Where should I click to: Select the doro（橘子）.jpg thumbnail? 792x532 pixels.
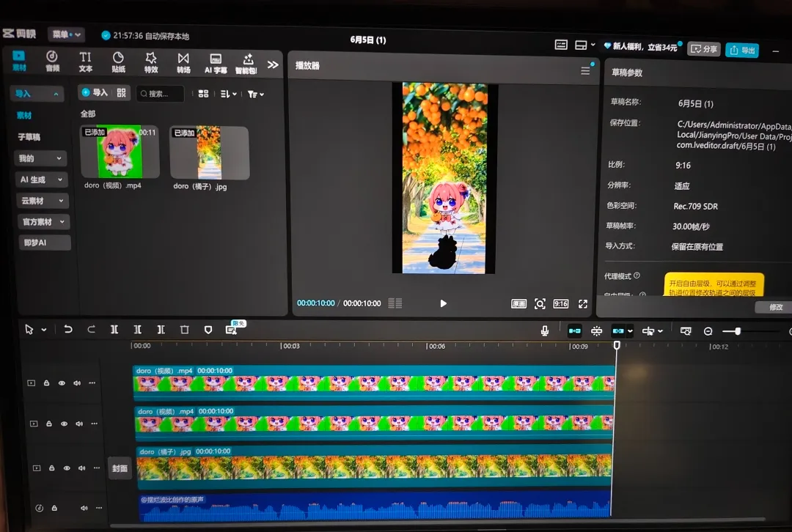pyautogui.click(x=210, y=153)
